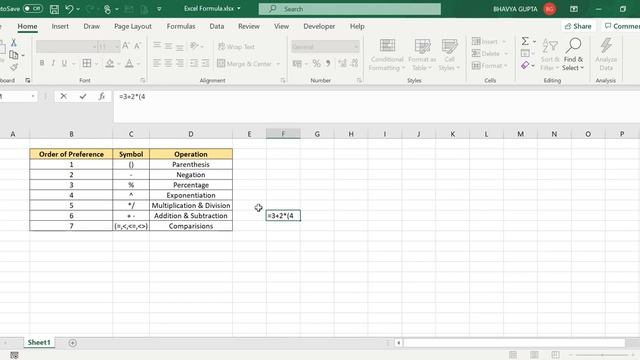This screenshot has width=640, height=360.
Task: Click the Merge & Center button
Action: (244, 64)
